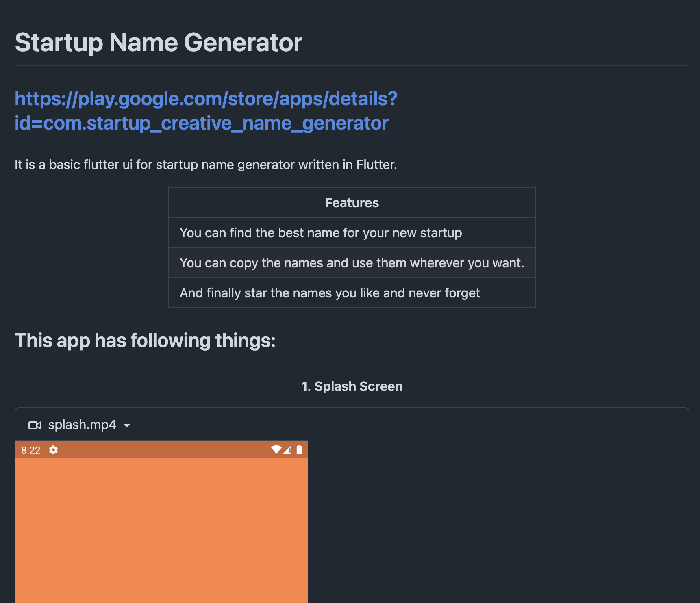Click the orange splash video preview
Image resolution: width=700 pixels, height=603 pixels.
(x=161, y=528)
